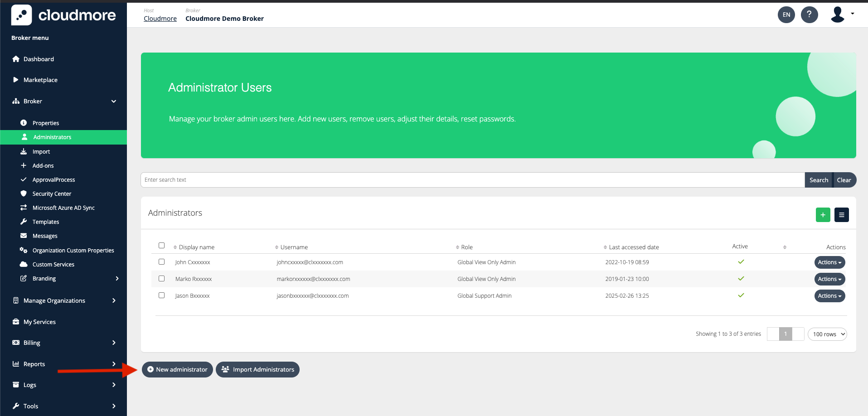Click the Security Center shield icon

(24, 193)
